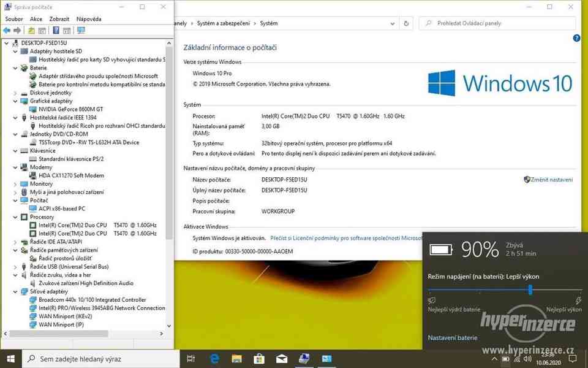Click the folder-up toolbar icon in Správa počítače

[x=31, y=31]
